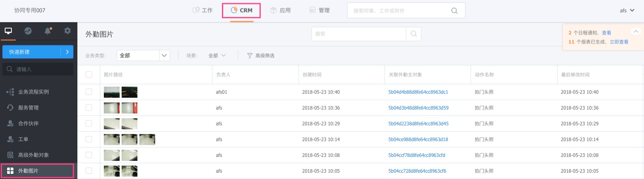644x179 pixels.
Task: Select the monitor desktop icon in sidebar
Action: click(x=8, y=31)
